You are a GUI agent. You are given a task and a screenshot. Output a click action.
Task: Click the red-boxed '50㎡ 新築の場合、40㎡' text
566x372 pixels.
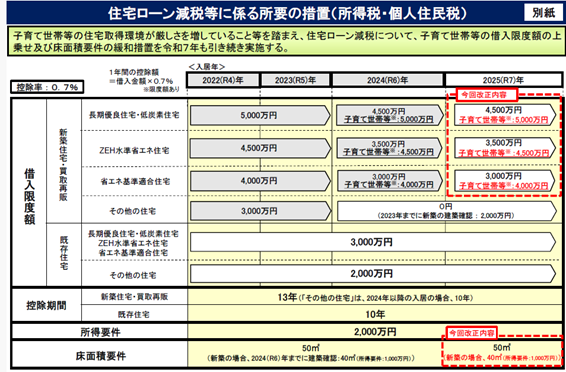(502, 353)
